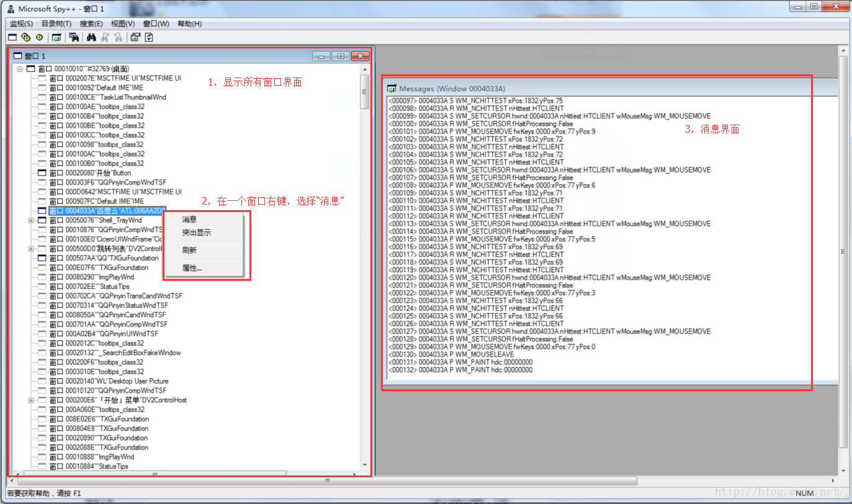
Task: Open the 监视(S) menu
Action: click(22, 24)
